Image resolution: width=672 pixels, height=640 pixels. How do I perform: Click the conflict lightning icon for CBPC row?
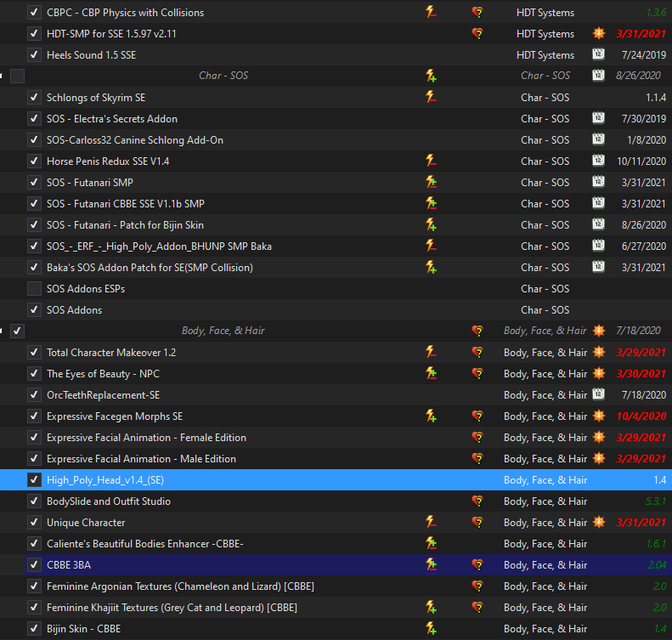click(431, 12)
